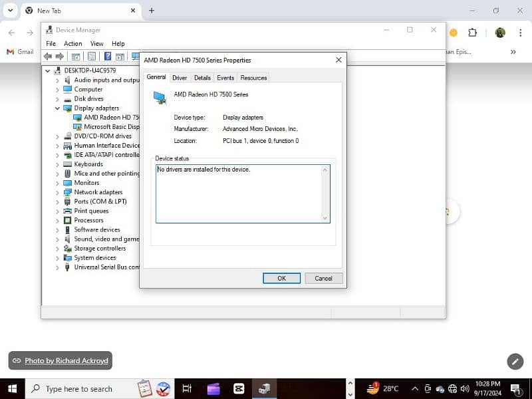Switch to the Details tab
The width and height of the screenshot is (532, 399).
point(202,78)
